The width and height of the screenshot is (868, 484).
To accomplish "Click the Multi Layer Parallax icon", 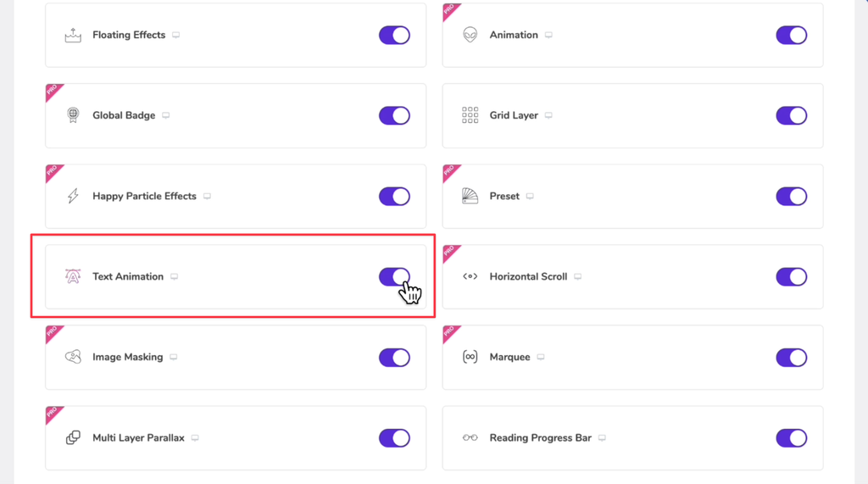I will point(73,437).
